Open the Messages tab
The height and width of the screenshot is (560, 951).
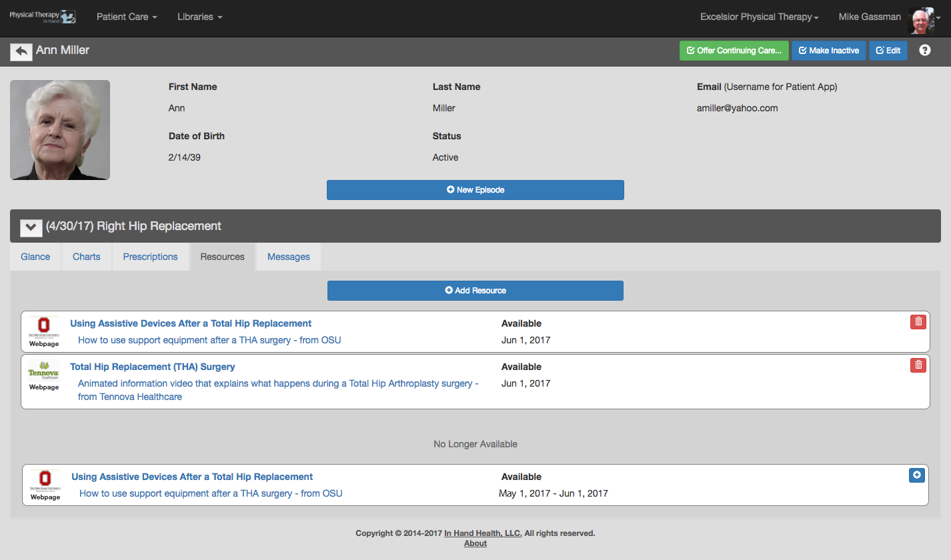[x=289, y=257]
